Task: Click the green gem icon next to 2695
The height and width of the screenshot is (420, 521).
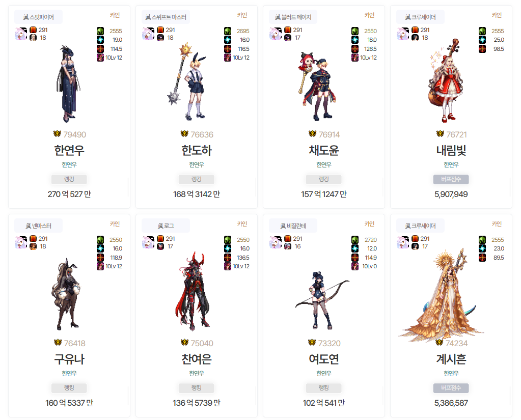Action: coord(228,31)
